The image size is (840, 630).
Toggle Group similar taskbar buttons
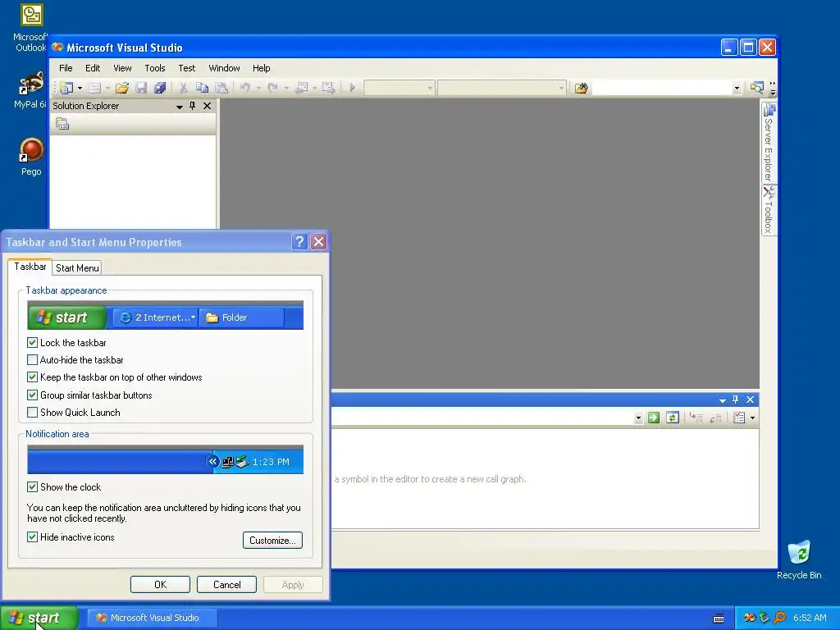click(x=33, y=395)
